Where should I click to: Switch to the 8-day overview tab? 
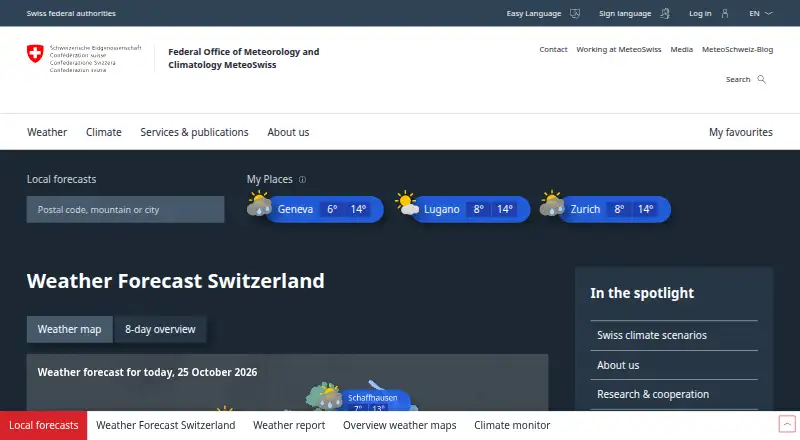tap(160, 329)
